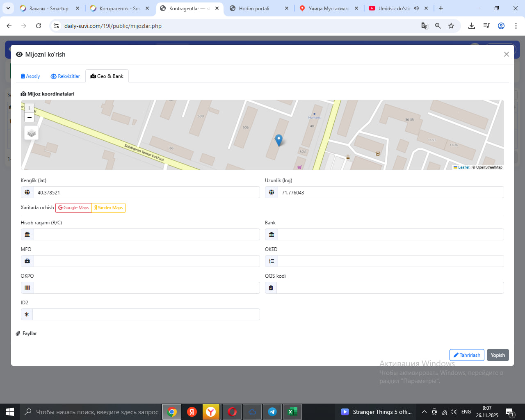Open Telegram from the taskbar

tap(272, 412)
